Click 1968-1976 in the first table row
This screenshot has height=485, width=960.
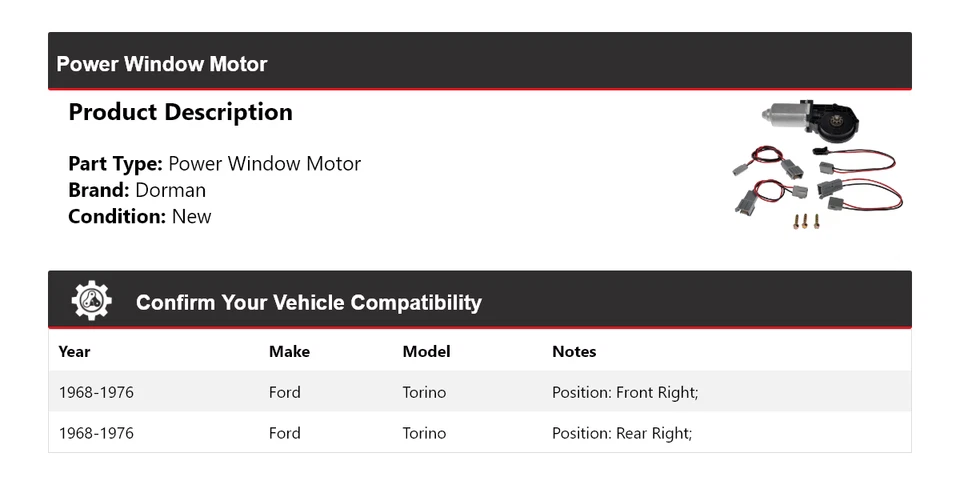96,393
